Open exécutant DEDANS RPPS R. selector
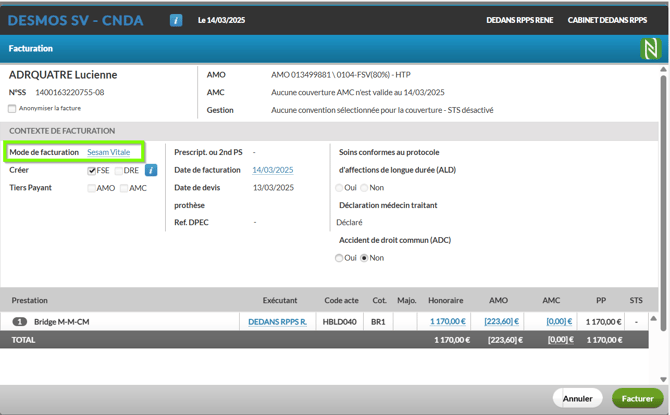Viewport: 670px width, 415px height. tap(277, 322)
